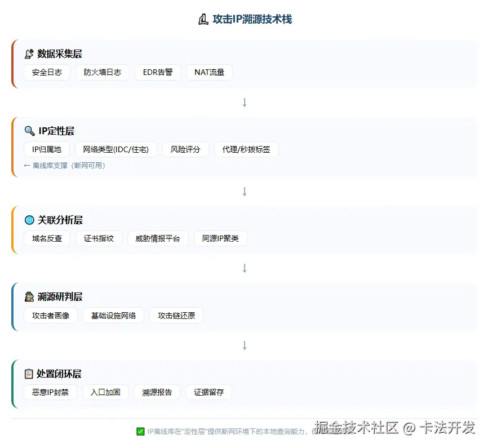Click the 威胁情报平台 tag
The image size is (488, 448).
[x=159, y=238]
